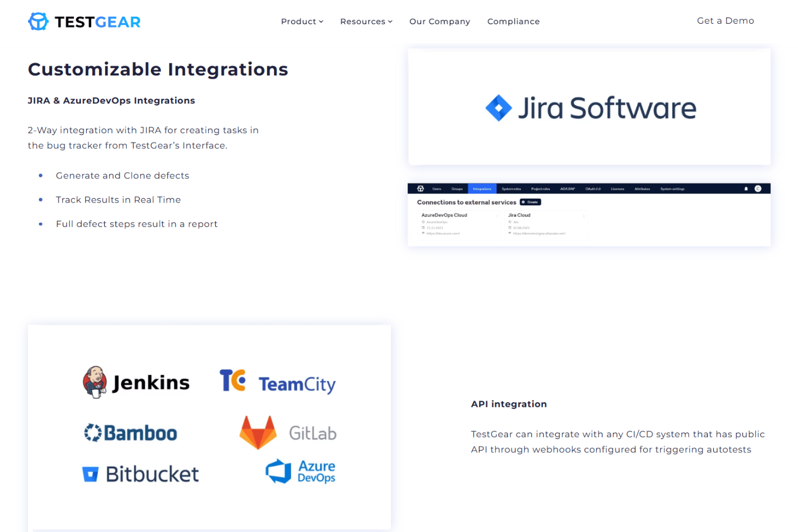Click the dev.azure.com URL in the card
This screenshot has width=798, height=532.
pyautogui.click(x=443, y=233)
